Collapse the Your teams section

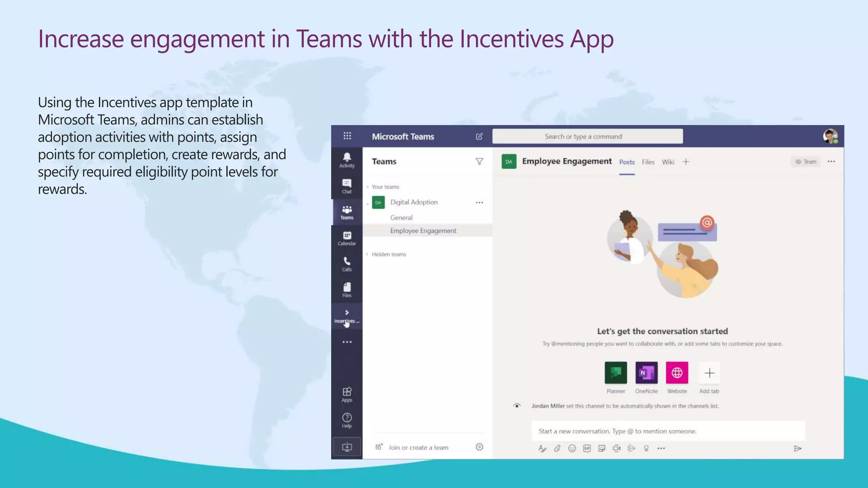[367, 187]
